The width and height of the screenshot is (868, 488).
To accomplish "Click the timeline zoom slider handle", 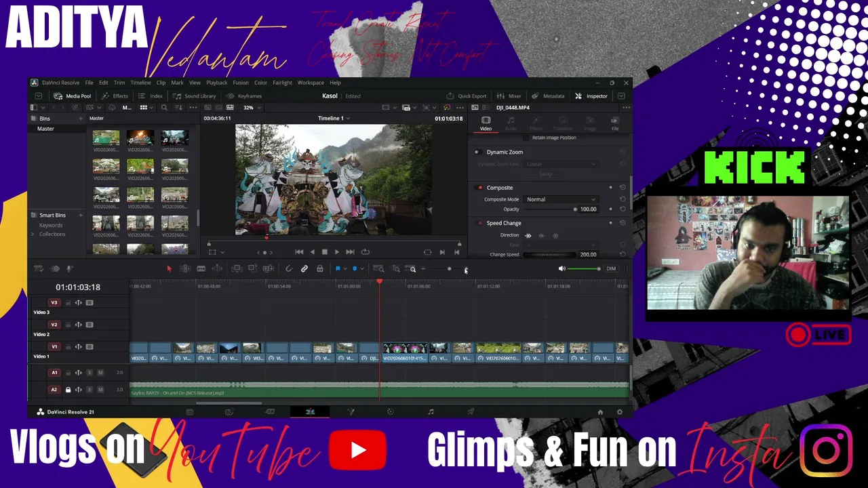I will (449, 269).
